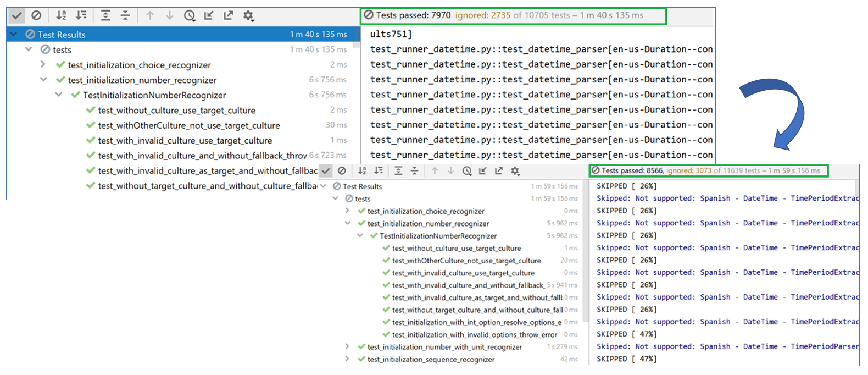Import test results in the 1 m 59 s panel
The height and width of the screenshot is (375, 868).
tap(482, 171)
